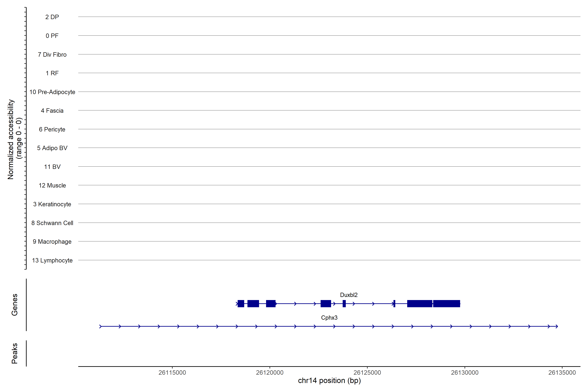Select the 7 Div Fibro track label

tap(52, 55)
